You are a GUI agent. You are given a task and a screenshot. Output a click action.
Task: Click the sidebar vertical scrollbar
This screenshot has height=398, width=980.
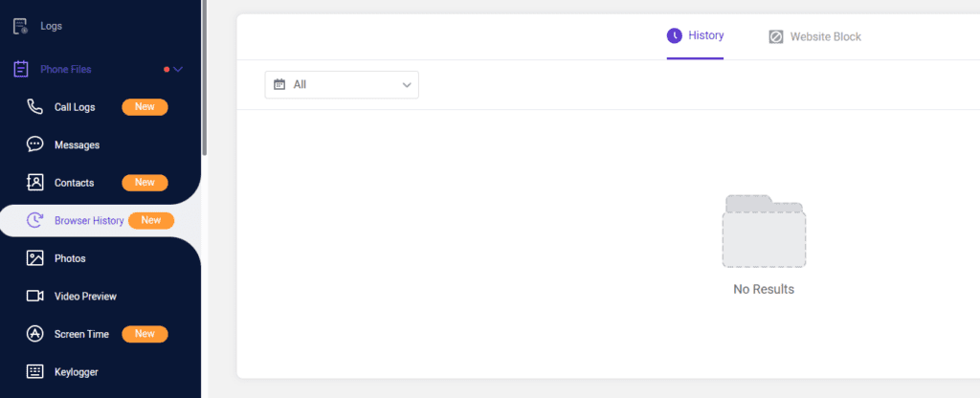[204, 77]
